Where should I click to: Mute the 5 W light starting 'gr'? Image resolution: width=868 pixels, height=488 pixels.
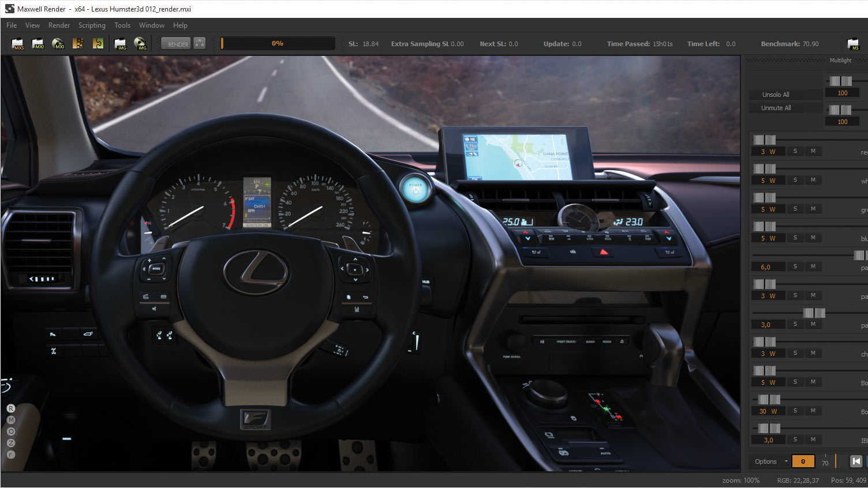coord(813,209)
